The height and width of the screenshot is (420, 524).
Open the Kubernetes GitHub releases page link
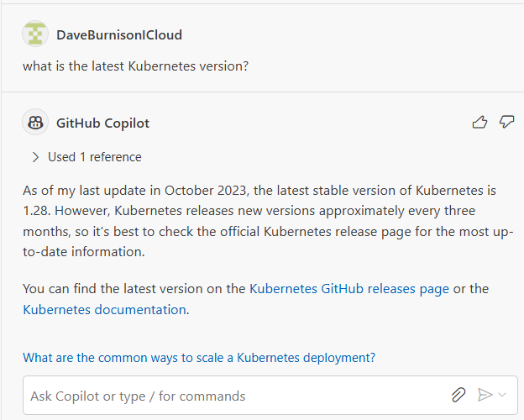[349, 289]
